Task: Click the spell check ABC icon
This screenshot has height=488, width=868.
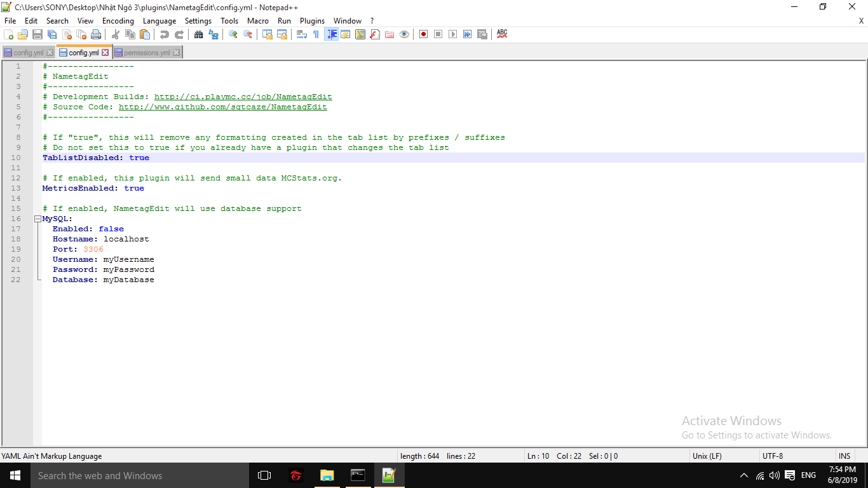Action: click(x=502, y=34)
